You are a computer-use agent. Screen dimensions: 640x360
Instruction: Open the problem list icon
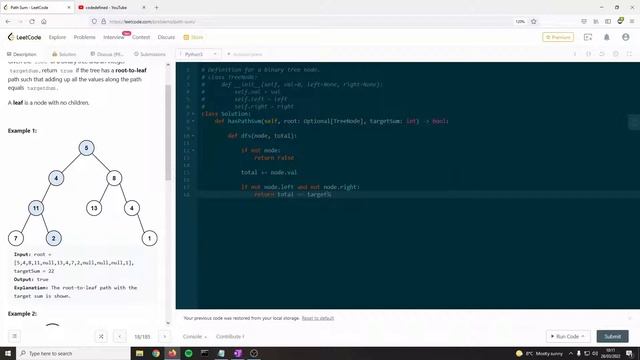click(x=14, y=336)
